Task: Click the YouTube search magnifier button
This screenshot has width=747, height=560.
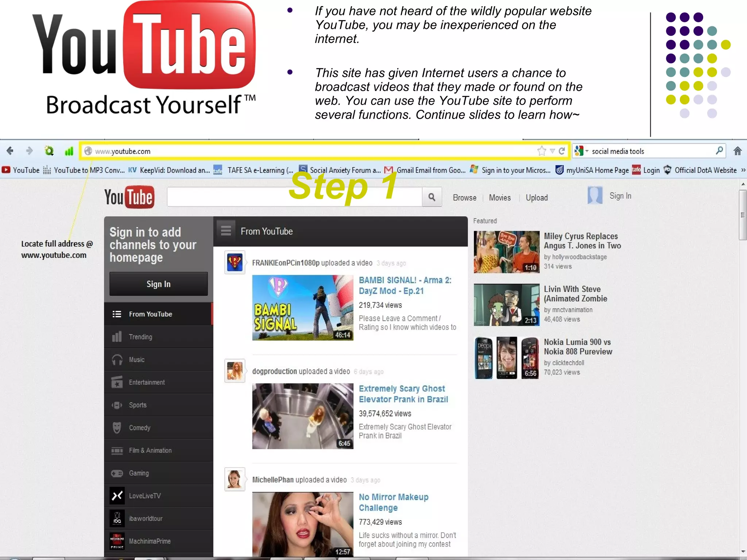Action: point(432,197)
